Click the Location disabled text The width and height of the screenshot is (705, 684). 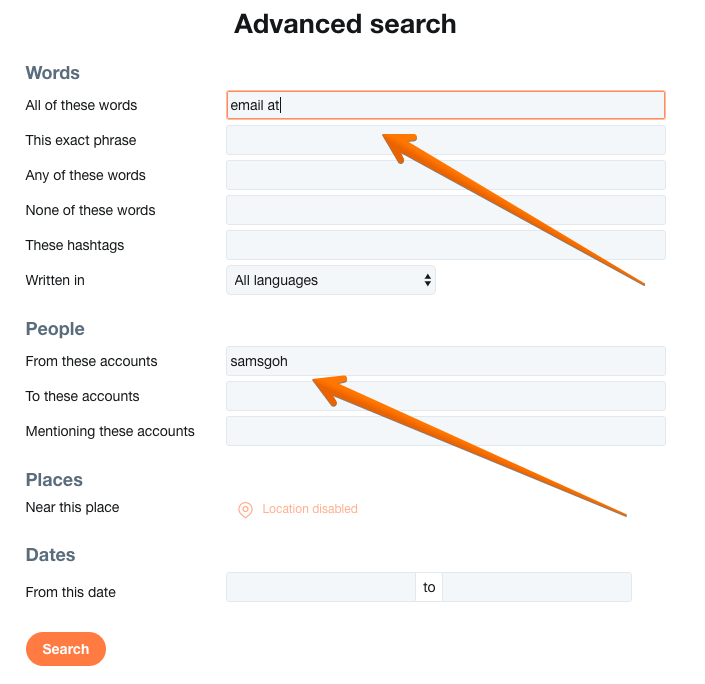pyautogui.click(x=310, y=509)
